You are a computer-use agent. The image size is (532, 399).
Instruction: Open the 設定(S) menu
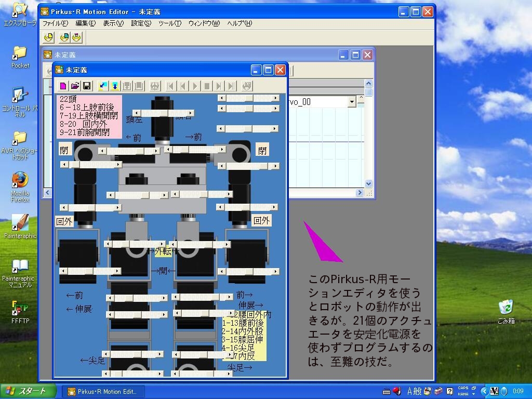tap(141, 23)
